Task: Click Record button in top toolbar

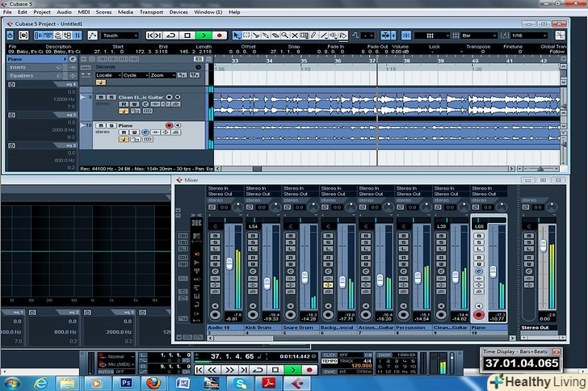Action: tap(219, 36)
